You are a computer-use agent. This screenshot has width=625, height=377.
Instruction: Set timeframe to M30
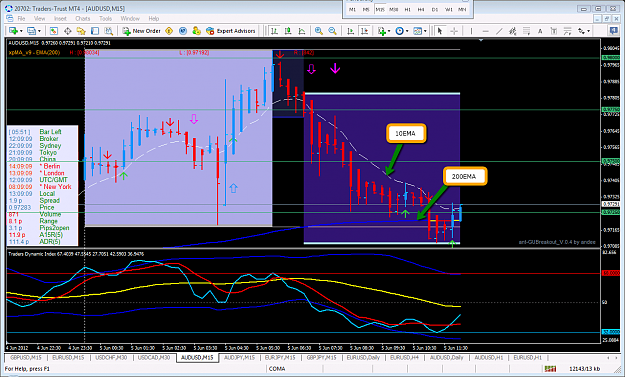tap(394, 9)
